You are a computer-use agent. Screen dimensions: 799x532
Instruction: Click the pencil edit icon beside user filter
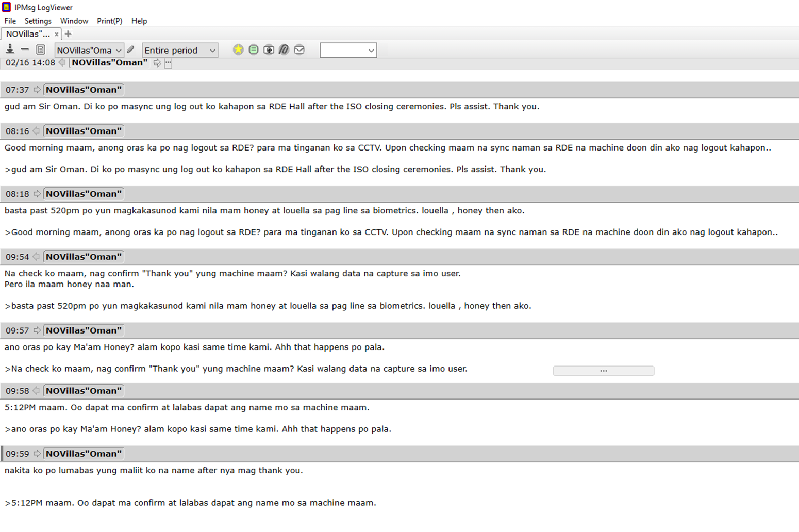[x=131, y=49]
